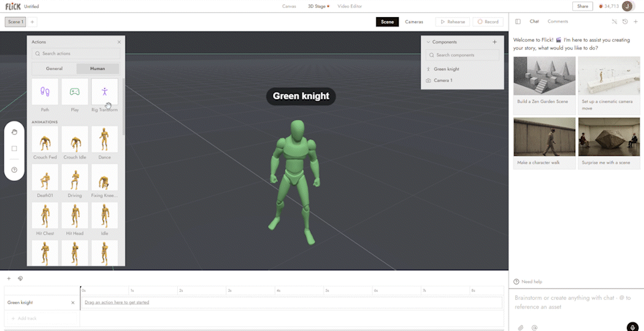Pick the Play gamepad action
The width and height of the screenshot is (644, 331).
[x=75, y=91]
